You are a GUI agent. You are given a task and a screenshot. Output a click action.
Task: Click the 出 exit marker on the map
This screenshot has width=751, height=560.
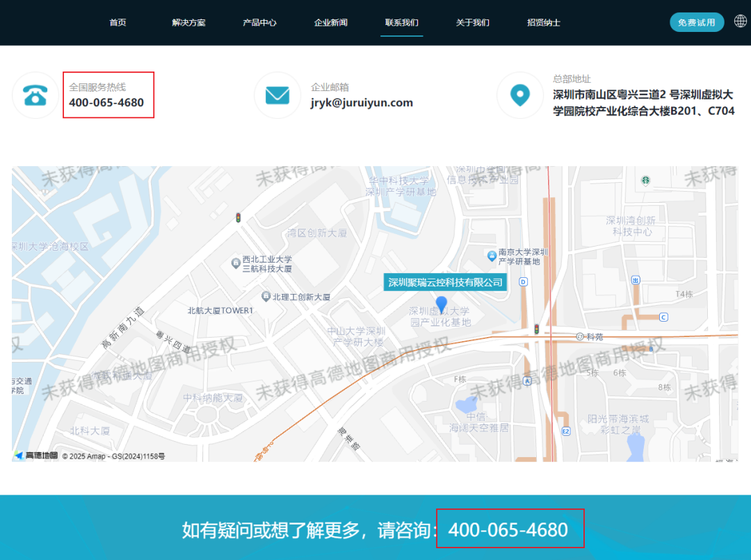[x=636, y=280]
